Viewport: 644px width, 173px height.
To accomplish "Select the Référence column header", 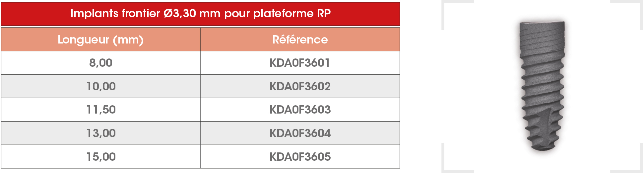I will [x=300, y=40].
